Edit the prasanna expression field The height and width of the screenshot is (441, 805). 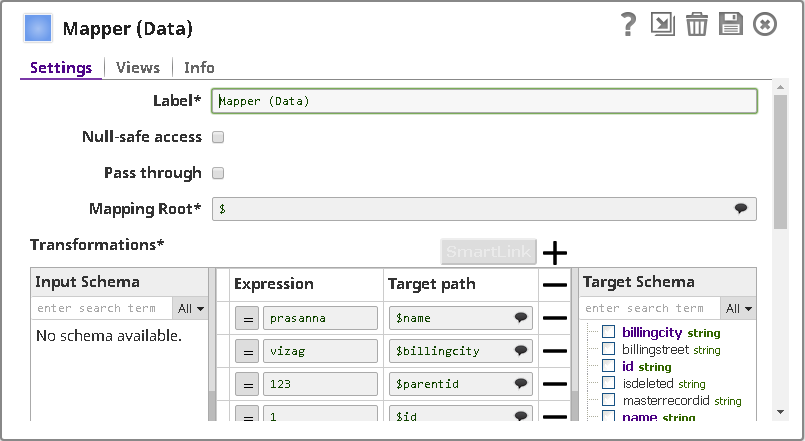[x=320, y=318]
